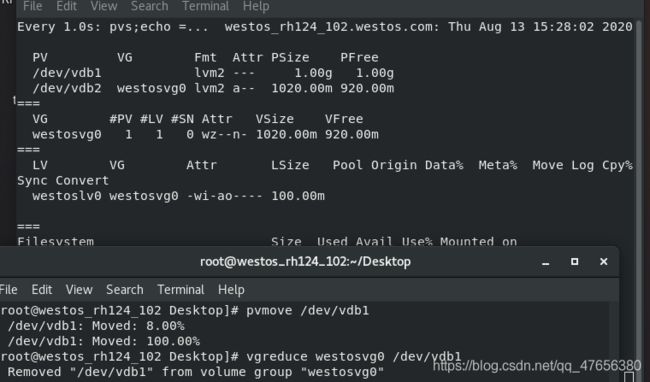Open Help menu in top terminal
Viewport: 650px width, 382px height.
(256, 6)
